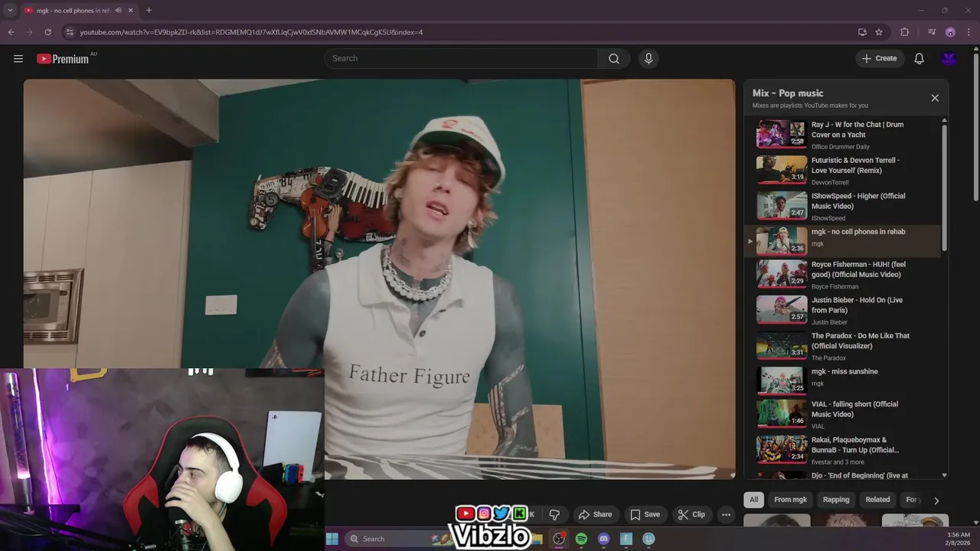
Task: Click the playlist panel scrollbar
Action: click(944, 187)
